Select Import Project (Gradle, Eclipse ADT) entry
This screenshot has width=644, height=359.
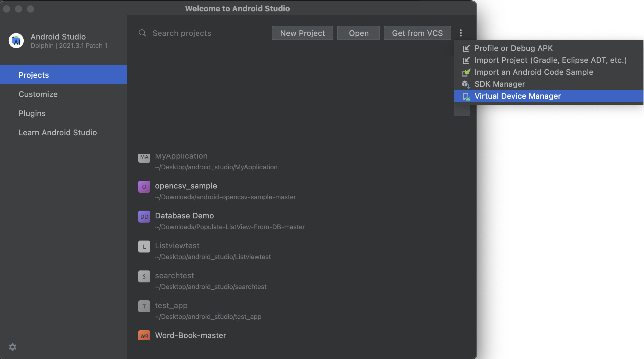550,60
